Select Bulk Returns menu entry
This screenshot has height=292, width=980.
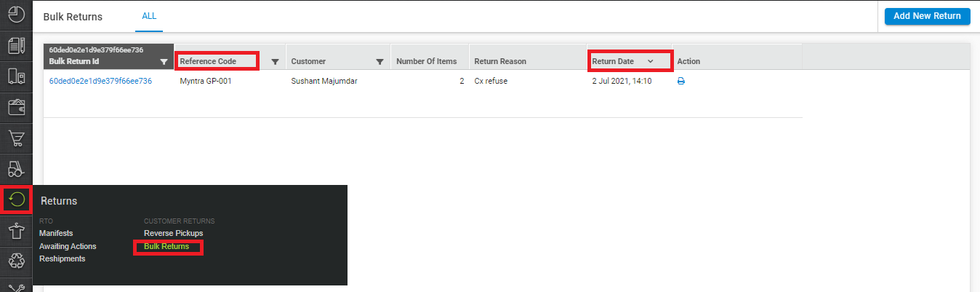(166, 246)
